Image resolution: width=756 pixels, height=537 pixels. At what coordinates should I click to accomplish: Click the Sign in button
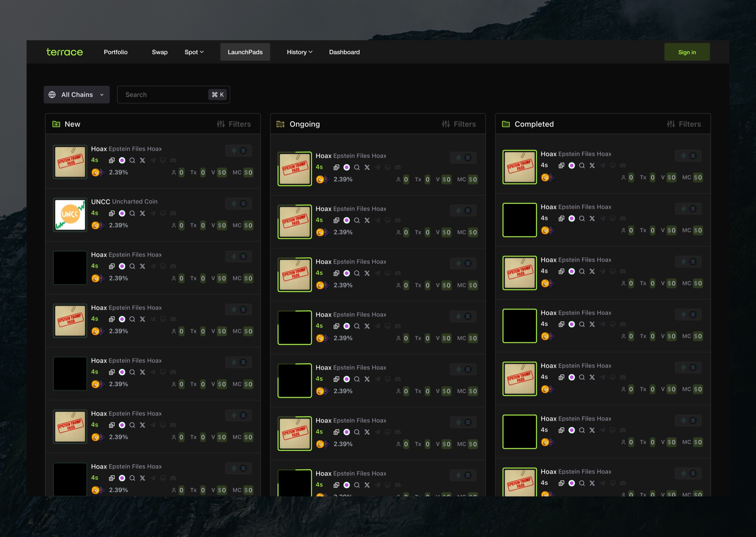[x=687, y=52]
